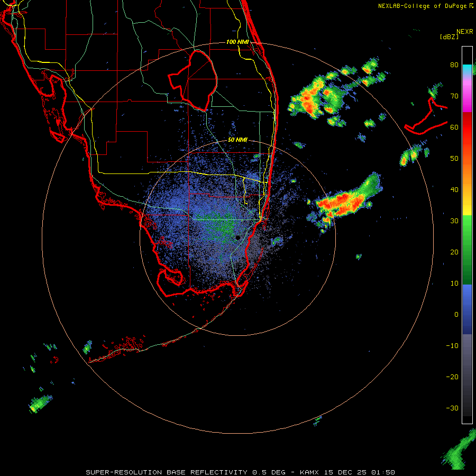The height and width of the screenshot is (476, 476).
Task: Click the black KAMX radar site dot
Action: point(238,237)
